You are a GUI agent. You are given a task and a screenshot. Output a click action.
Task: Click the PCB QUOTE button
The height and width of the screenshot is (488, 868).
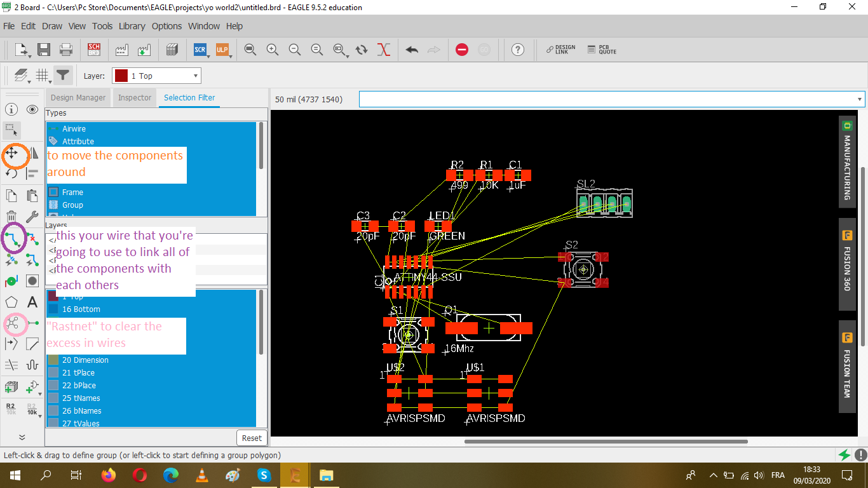click(602, 50)
